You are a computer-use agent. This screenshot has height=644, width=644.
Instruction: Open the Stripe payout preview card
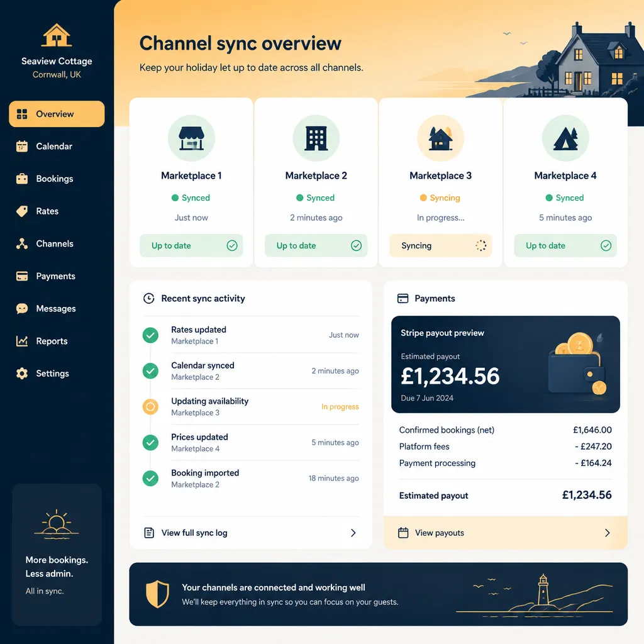pos(506,364)
